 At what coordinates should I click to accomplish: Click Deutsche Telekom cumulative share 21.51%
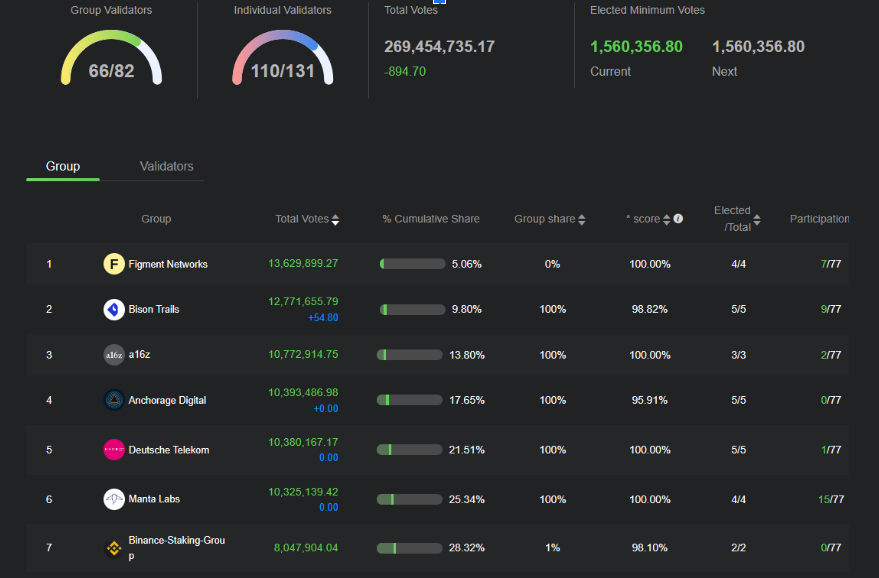pyautogui.click(x=467, y=450)
